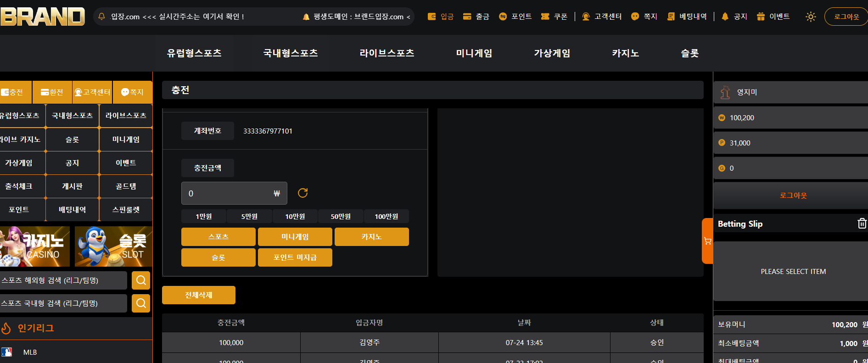The width and height of the screenshot is (868, 363).
Task: Open the 미니게임 main navigation item
Action: pyautogui.click(x=474, y=53)
